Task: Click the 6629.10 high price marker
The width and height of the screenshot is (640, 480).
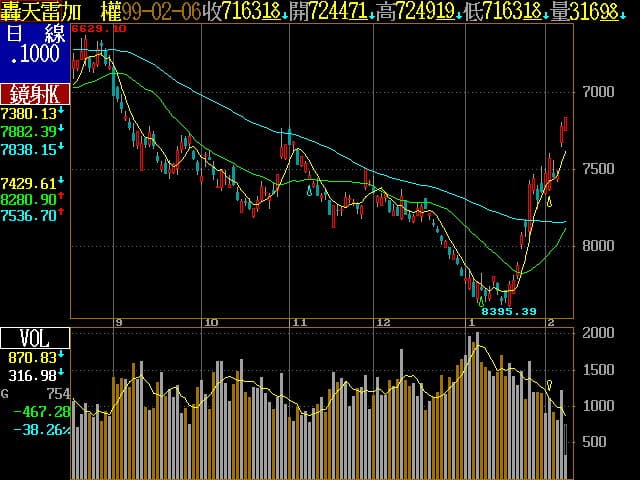Action: pyautogui.click(x=103, y=29)
